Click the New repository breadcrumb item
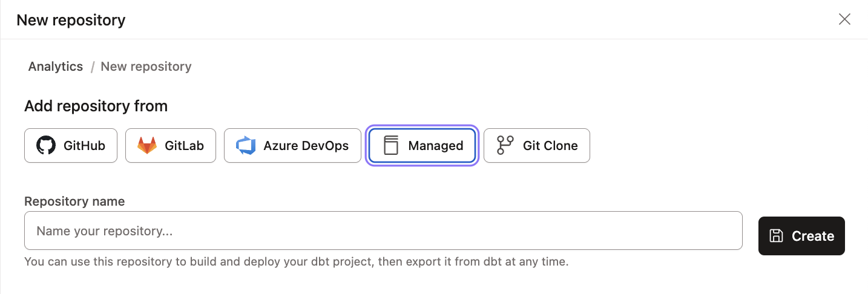The width and height of the screenshot is (868, 294). 146,67
